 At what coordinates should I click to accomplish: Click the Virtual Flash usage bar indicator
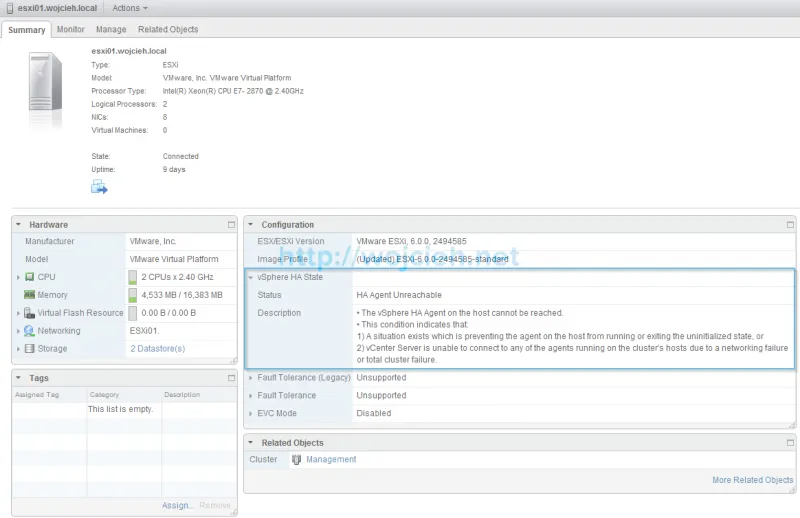coord(133,313)
